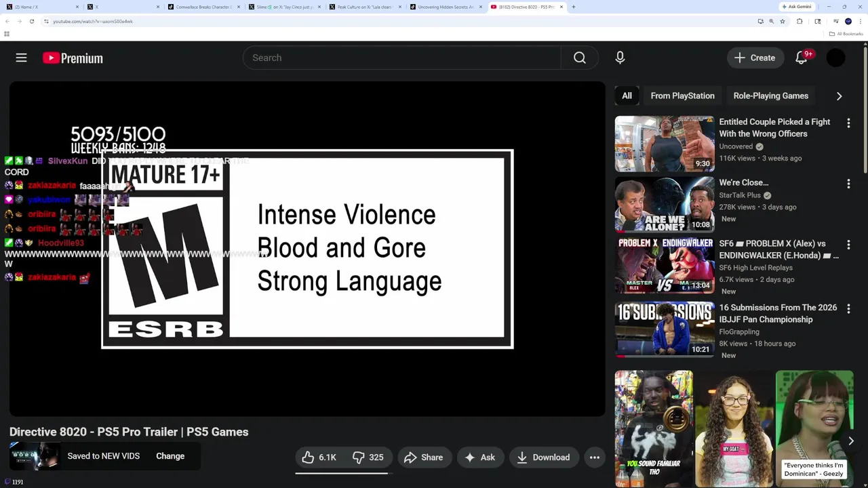Screen dimensions: 868x488
Task: Click the Share button
Action: (x=424, y=457)
